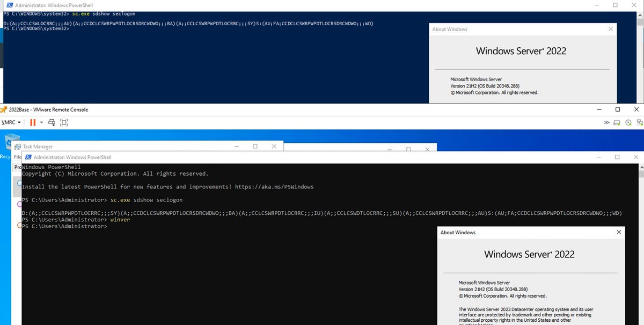Minimize the top Administrator PowerShell window

(x=596, y=5)
